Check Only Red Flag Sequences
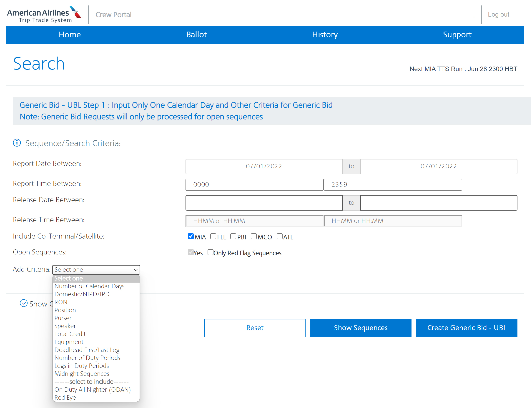This screenshot has width=532, height=408. pyautogui.click(x=211, y=252)
